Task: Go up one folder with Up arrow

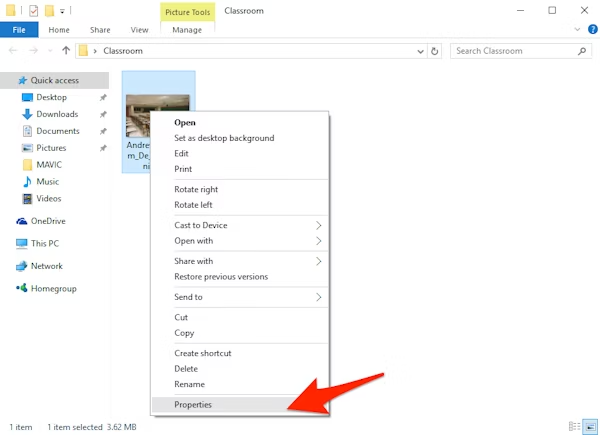Action: click(x=66, y=50)
